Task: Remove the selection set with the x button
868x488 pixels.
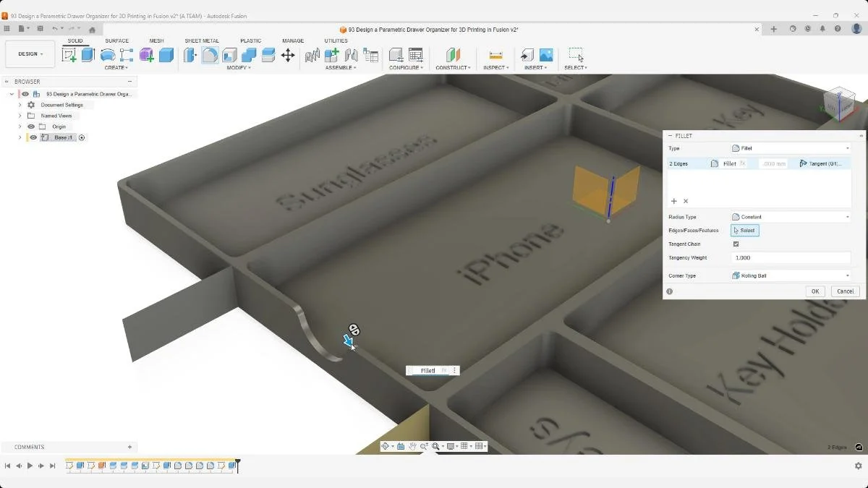Action: 686,201
